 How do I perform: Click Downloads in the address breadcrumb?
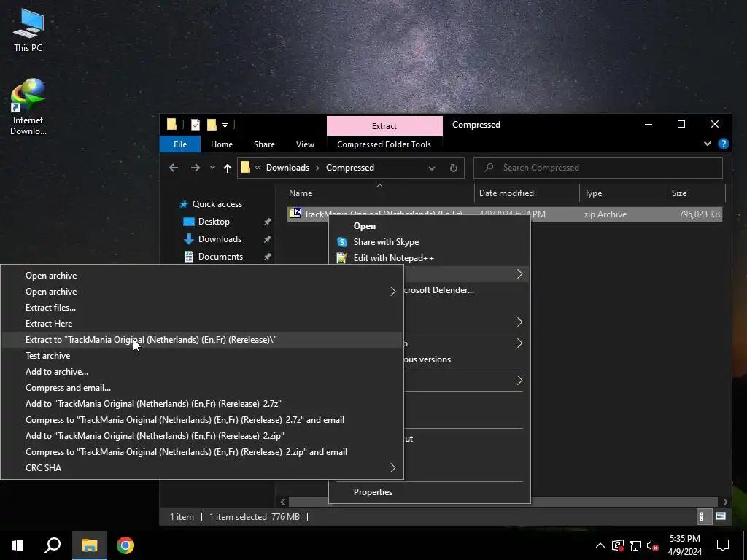pyautogui.click(x=287, y=168)
